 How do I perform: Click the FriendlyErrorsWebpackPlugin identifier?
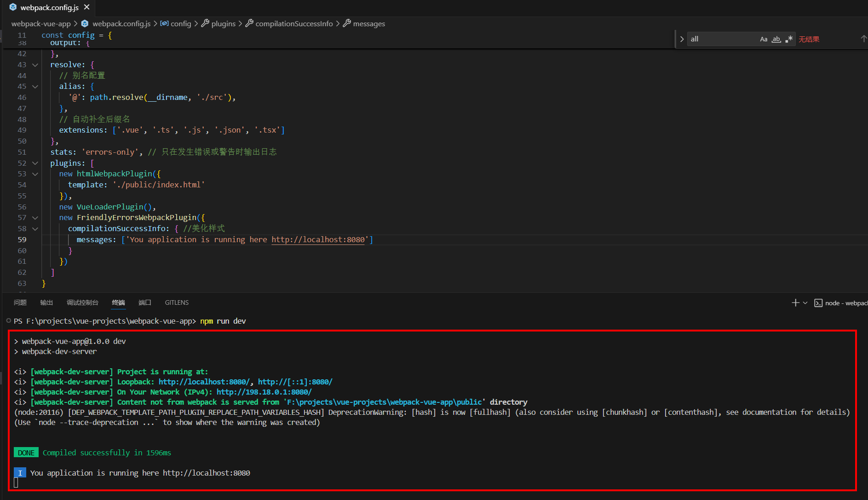(137, 218)
